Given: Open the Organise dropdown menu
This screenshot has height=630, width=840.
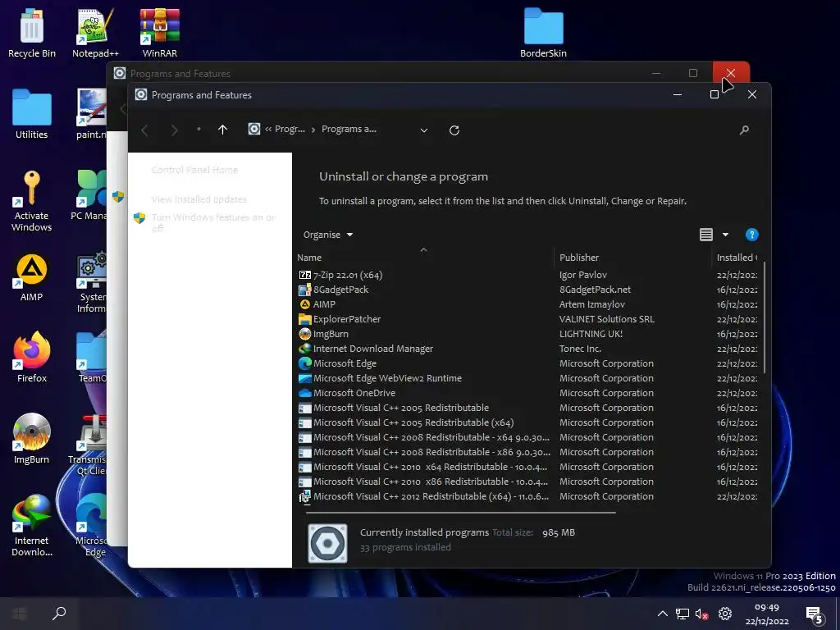Looking at the screenshot, I should (328, 235).
